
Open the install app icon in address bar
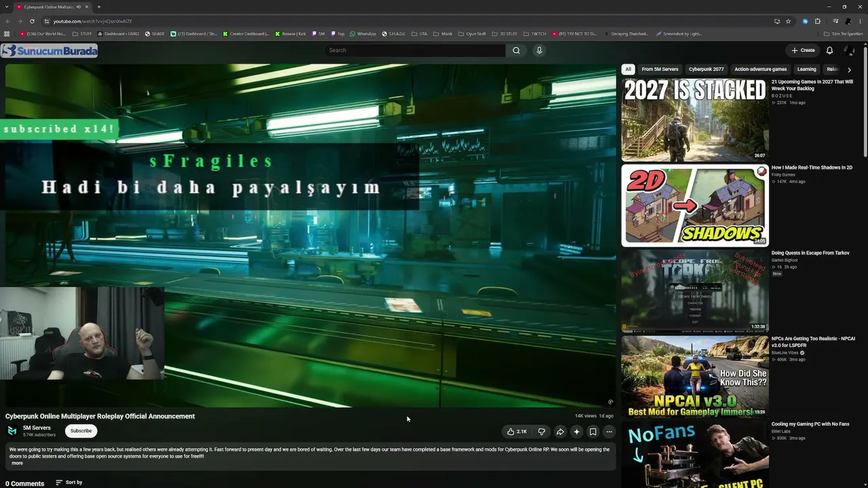pyautogui.click(x=777, y=21)
